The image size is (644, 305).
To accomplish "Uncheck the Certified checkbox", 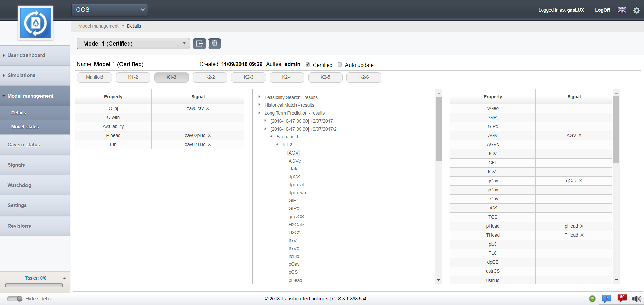I will tap(308, 65).
